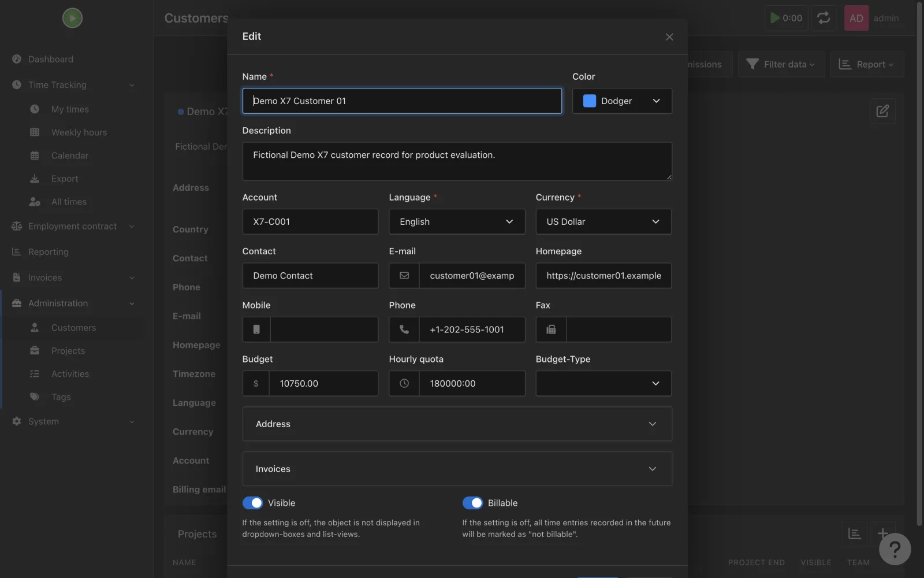Open Dashboard in the sidebar

pos(51,59)
